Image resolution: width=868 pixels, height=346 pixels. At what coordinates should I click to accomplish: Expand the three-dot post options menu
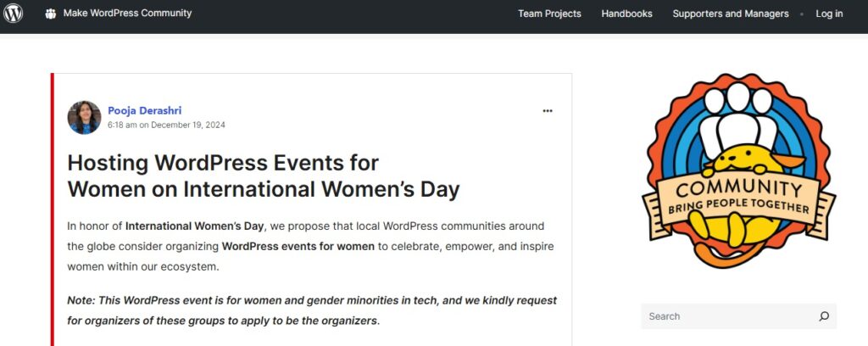(x=548, y=111)
